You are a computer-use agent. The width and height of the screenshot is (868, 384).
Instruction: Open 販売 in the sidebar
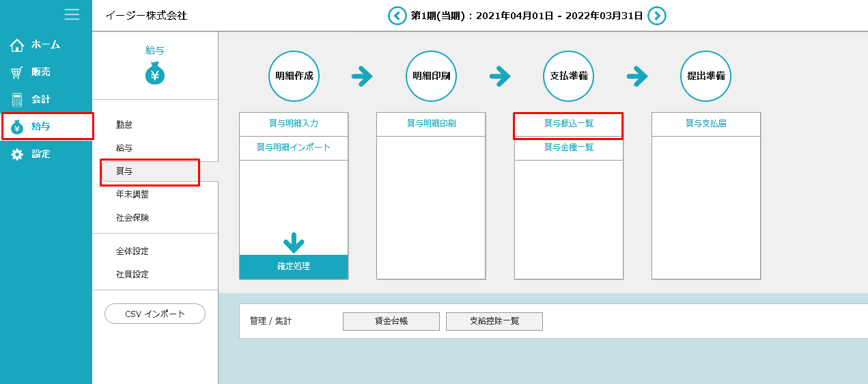point(40,72)
